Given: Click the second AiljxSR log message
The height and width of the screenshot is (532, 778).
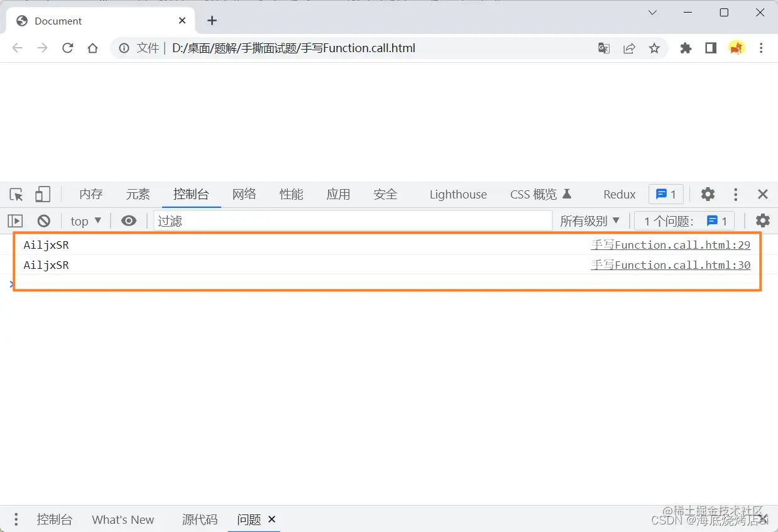Looking at the screenshot, I should pos(47,265).
